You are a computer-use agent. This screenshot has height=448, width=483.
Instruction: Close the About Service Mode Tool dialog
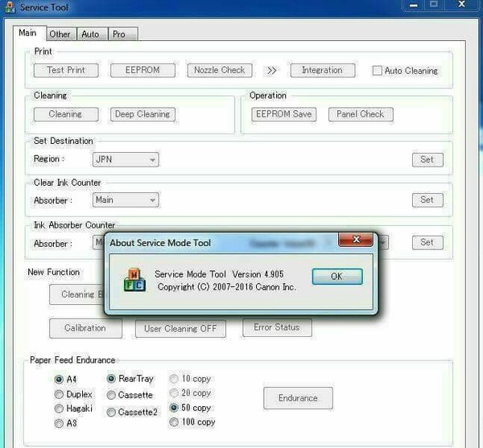(x=356, y=240)
